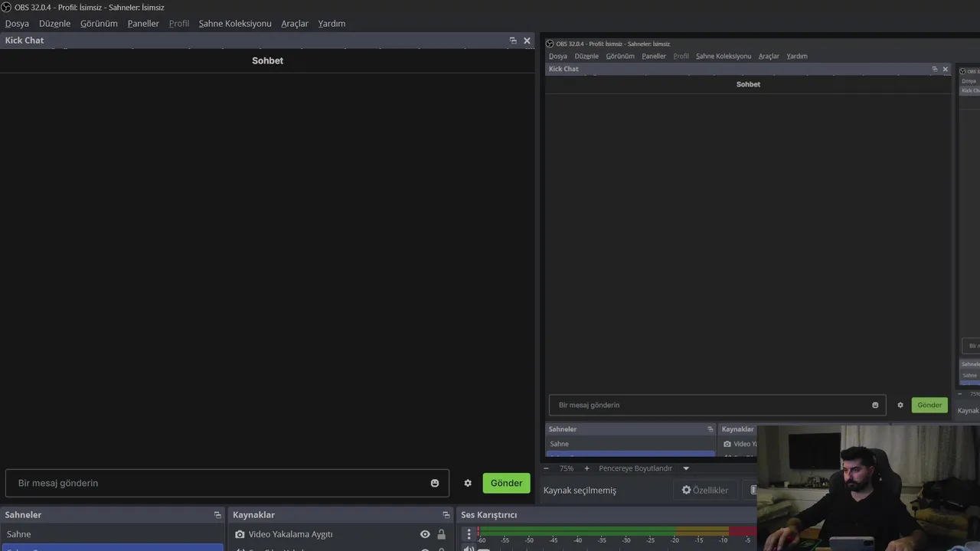This screenshot has width=980, height=551.
Task: Click Sahne row inside the preview capture
Action: click(x=631, y=444)
